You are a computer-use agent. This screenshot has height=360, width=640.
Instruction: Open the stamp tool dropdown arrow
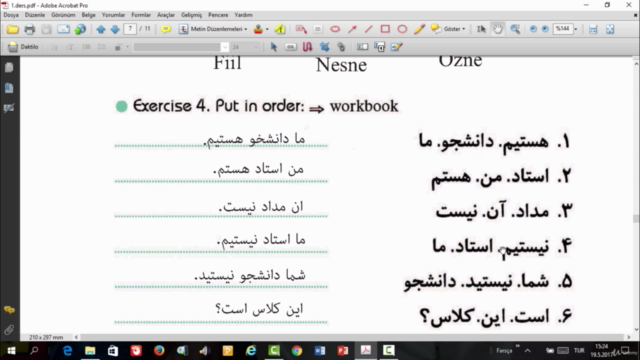tap(267, 29)
